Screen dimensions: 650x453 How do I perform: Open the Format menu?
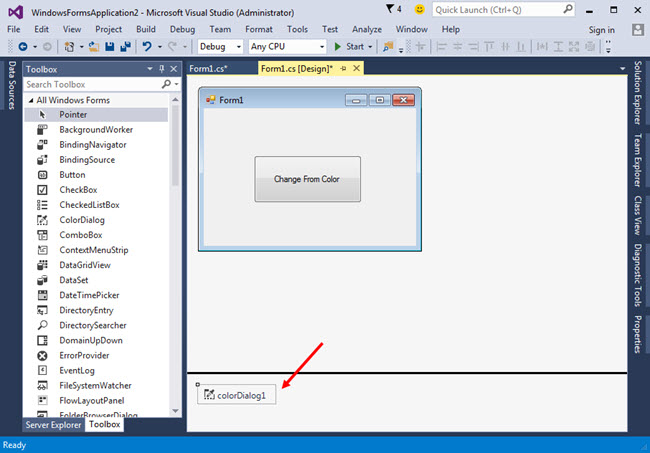(x=259, y=30)
